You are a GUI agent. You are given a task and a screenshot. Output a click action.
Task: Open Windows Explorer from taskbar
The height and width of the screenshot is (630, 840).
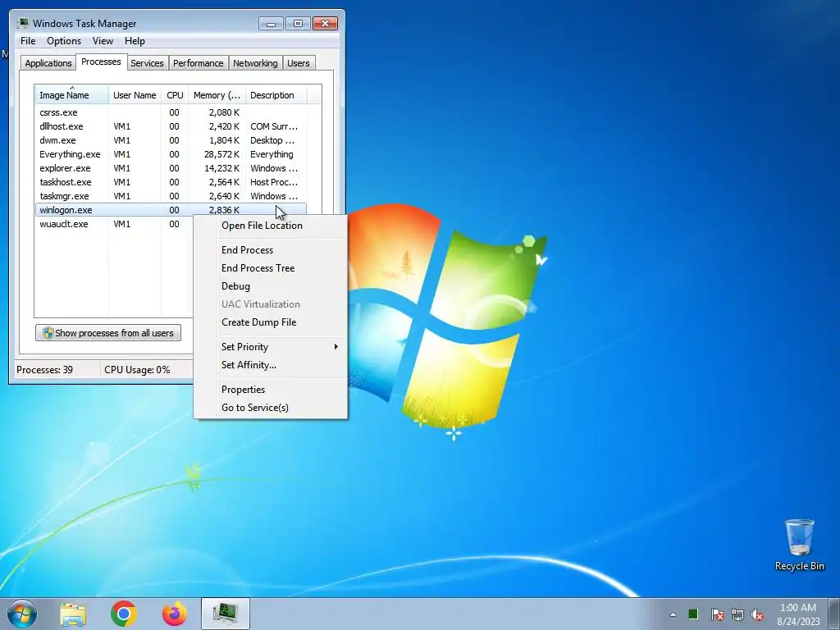pyautogui.click(x=73, y=614)
